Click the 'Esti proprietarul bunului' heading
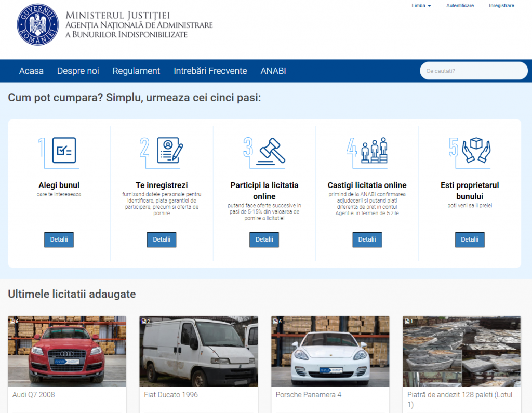The height and width of the screenshot is (413, 532). 470,191
